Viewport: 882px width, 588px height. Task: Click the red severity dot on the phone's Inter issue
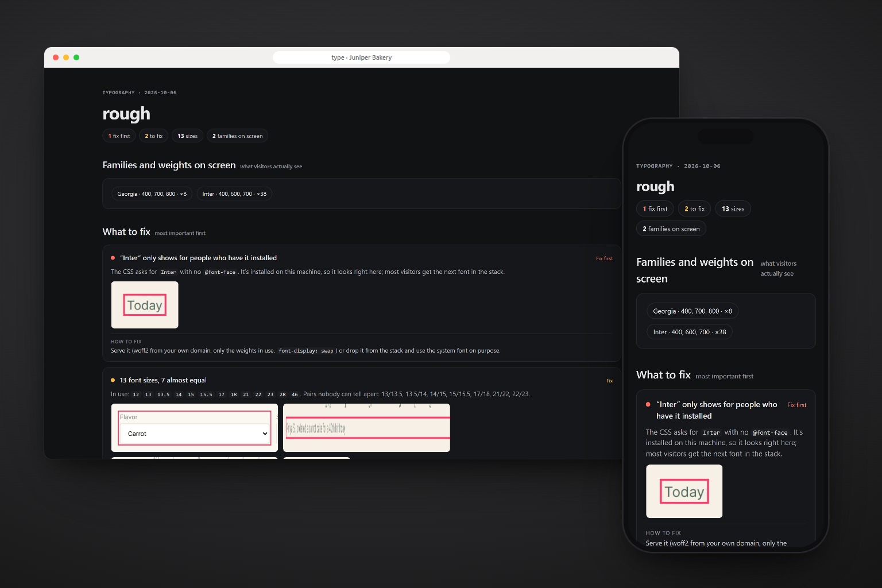click(x=648, y=404)
